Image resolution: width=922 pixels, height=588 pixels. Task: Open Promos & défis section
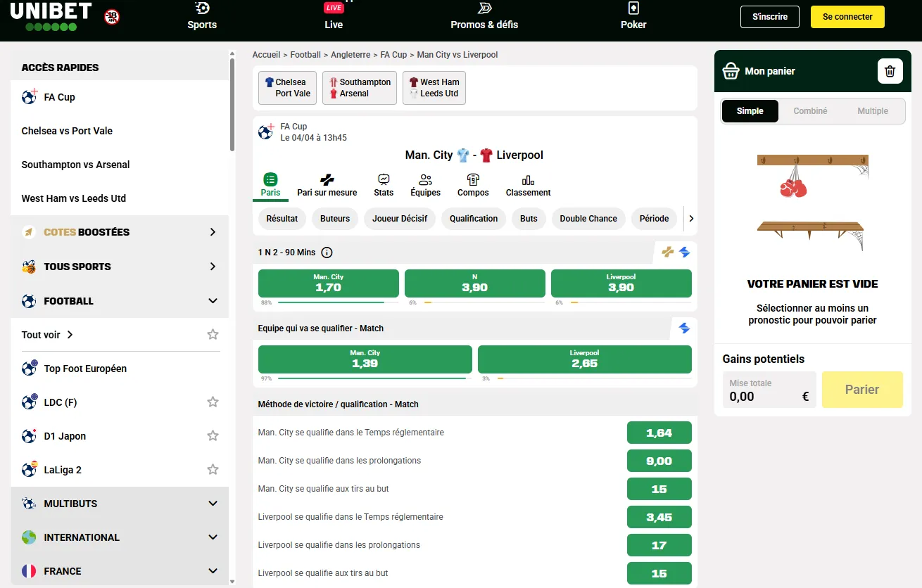point(484,16)
